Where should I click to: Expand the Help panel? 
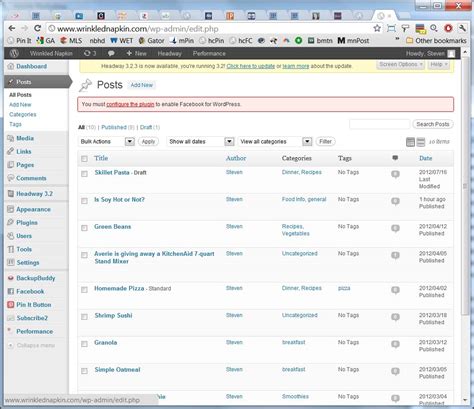point(438,64)
